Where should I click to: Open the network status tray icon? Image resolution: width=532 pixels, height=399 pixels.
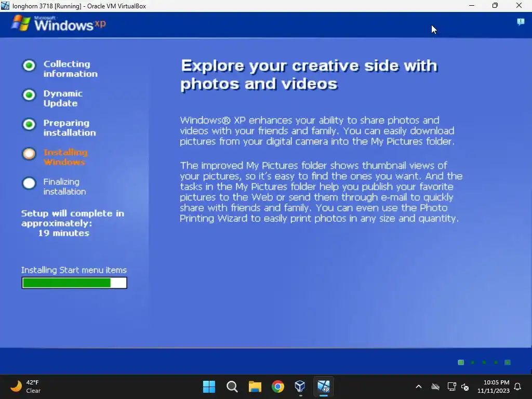pos(451,387)
